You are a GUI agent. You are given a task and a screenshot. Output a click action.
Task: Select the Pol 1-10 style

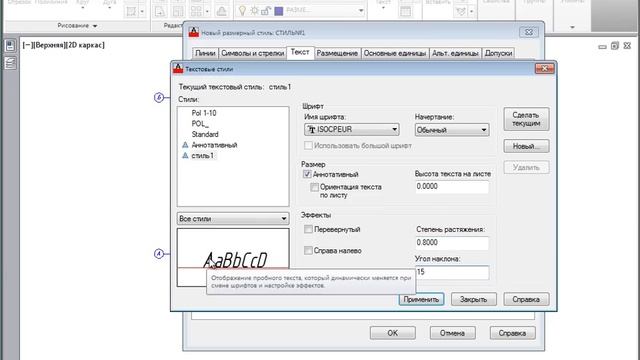coord(204,113)
